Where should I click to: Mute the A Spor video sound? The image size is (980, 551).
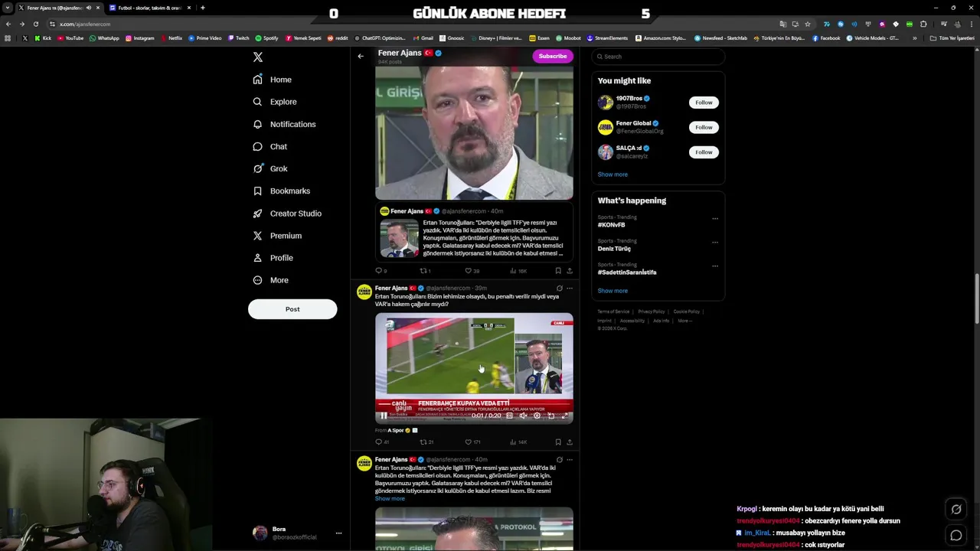(523, 416)
